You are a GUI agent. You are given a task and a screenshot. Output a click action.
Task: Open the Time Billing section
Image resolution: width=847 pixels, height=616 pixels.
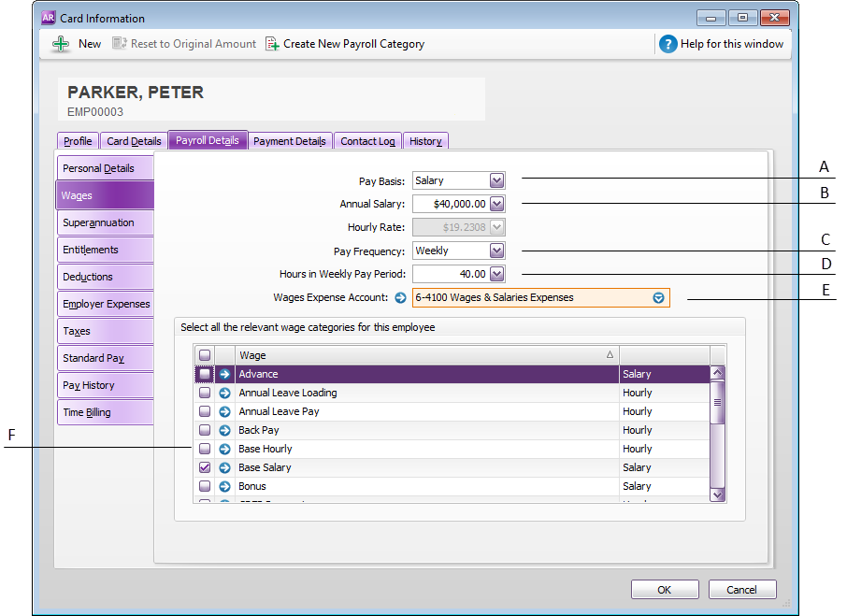(106, 412)
